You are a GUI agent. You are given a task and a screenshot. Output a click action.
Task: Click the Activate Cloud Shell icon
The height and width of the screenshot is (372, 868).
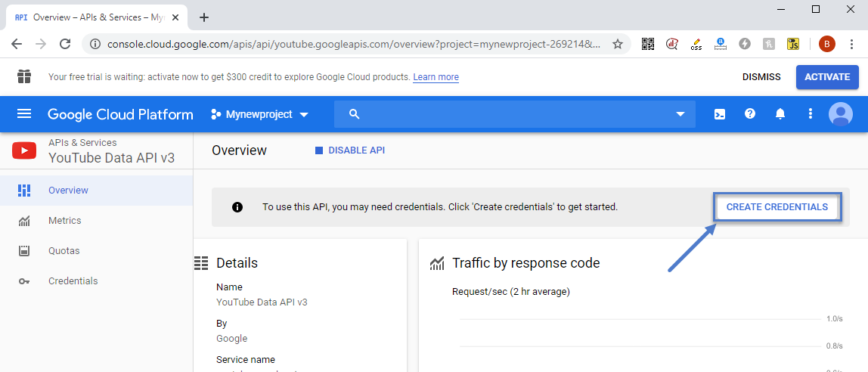point(720,114)
